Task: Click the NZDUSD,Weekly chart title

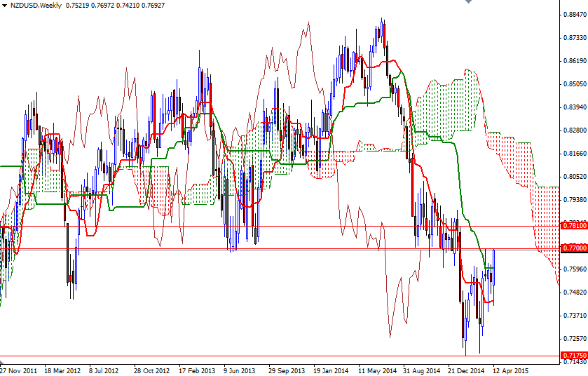Action: 36,6
